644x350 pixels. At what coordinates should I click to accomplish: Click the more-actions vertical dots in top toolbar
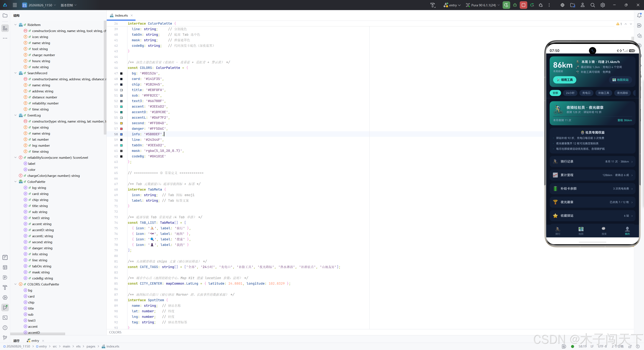click(x=549, y=5)
